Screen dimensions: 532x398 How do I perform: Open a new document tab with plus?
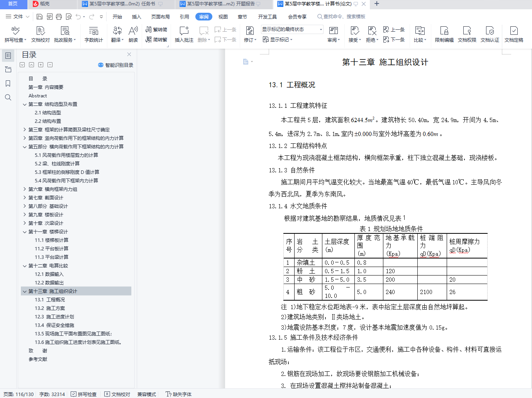tap(377, 4)
